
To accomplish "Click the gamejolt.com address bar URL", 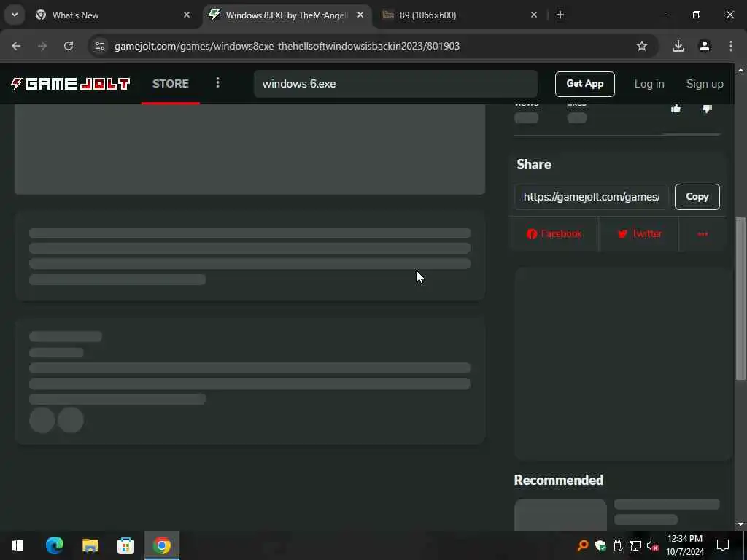I will [x=287, y=46].
